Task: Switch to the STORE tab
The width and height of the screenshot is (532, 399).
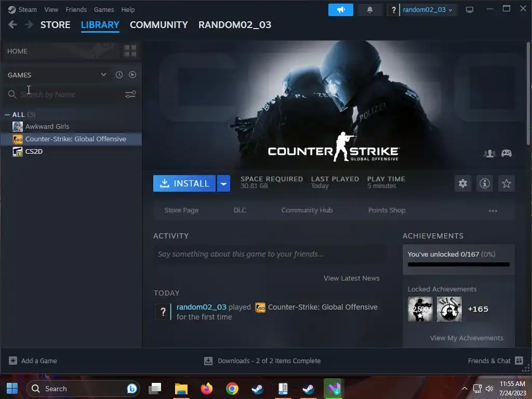Action: pyautogui.click(x=55, y=25)
